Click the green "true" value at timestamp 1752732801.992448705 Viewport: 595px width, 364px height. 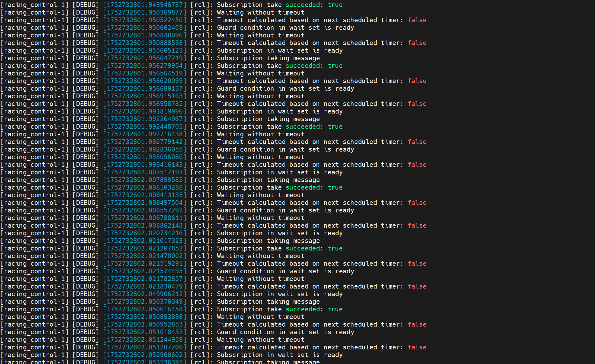(x=335, y=127)
